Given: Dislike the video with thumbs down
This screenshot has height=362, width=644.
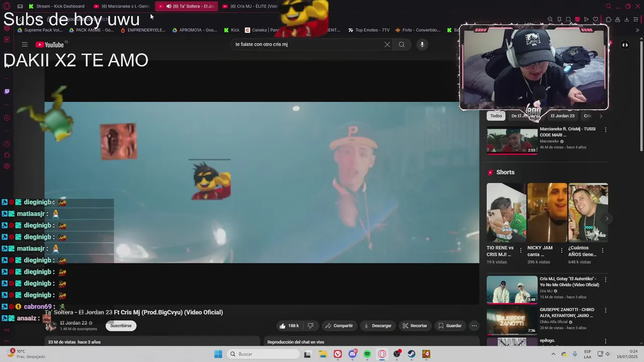Looking at the screenshot, I should click(310, 326).
